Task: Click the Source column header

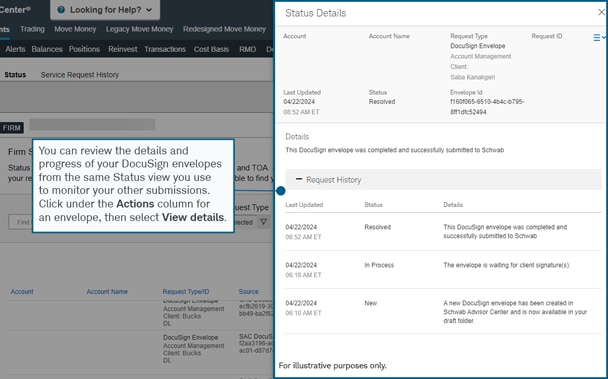Action: click(x=249, y=292)
